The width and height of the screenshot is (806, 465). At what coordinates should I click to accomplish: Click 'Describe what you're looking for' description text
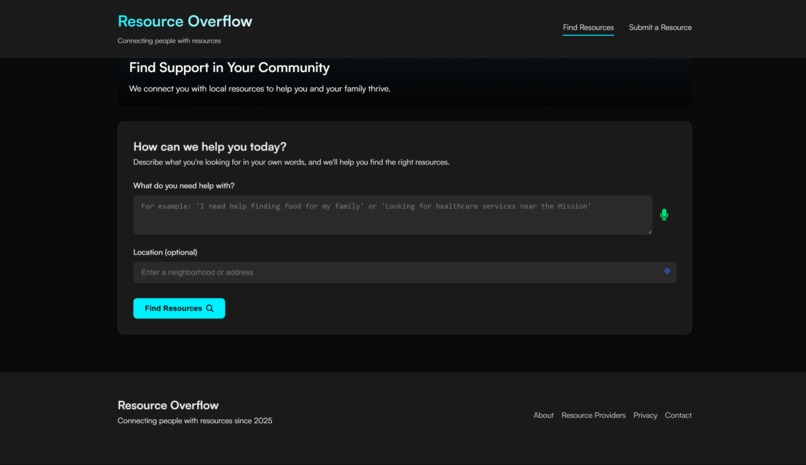pos(291,162)
